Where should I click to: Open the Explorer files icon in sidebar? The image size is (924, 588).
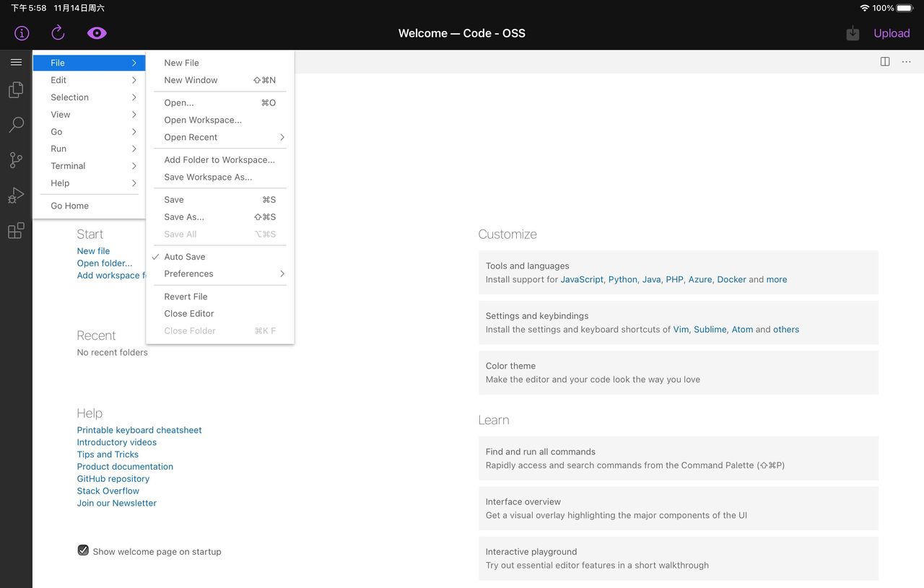point(16,90)
